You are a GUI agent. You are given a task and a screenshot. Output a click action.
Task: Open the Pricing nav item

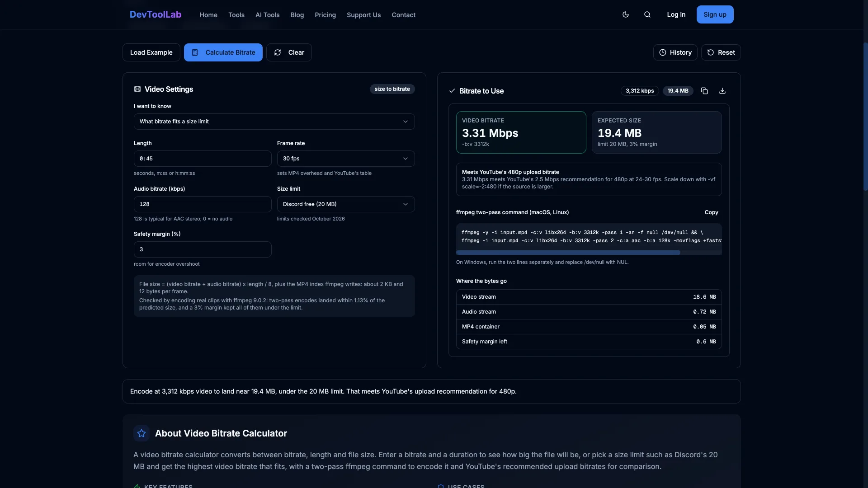point(325,15)
